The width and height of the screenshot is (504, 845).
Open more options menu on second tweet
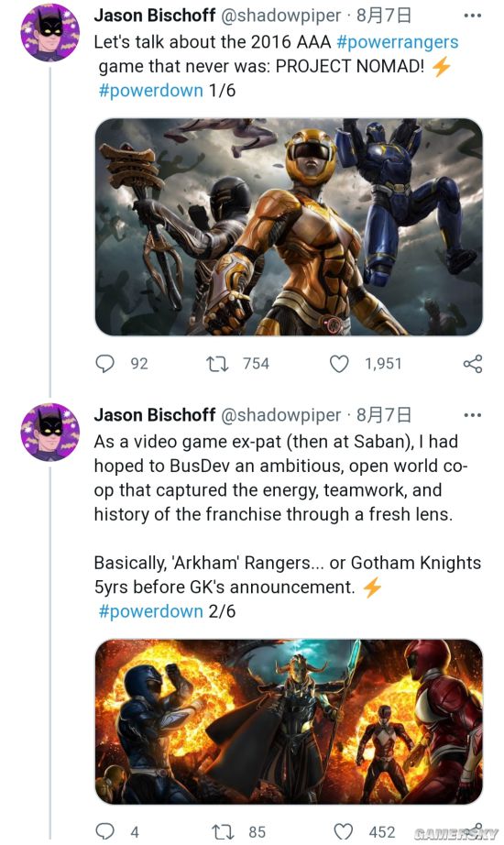point(473,415)
